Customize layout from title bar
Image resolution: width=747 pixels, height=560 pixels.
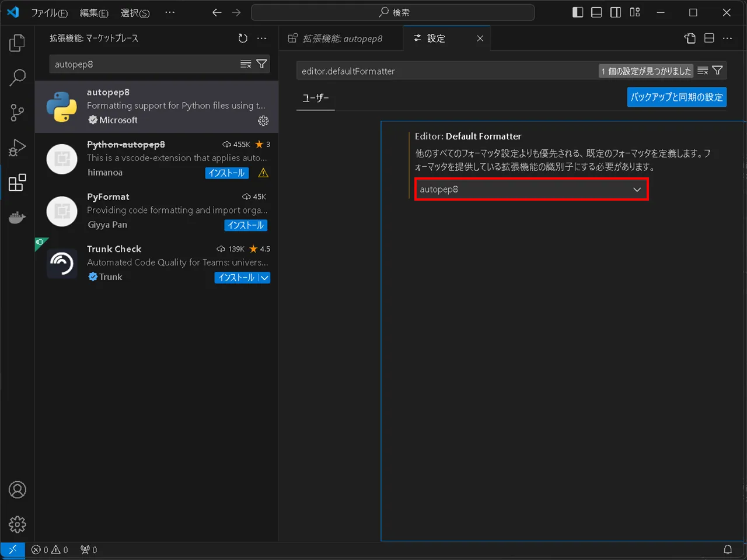coord(635,12)
